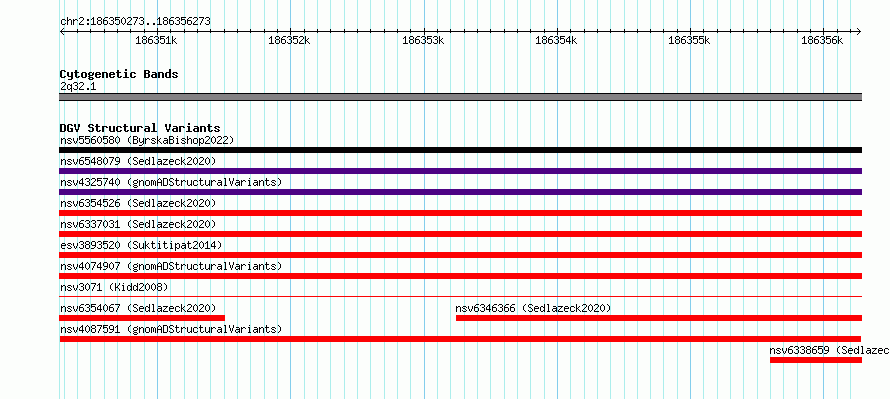Open nsv4074907 (gnomADStructuralVariants) label
This screenshot has height=399, width=890.
coord(171,266)
